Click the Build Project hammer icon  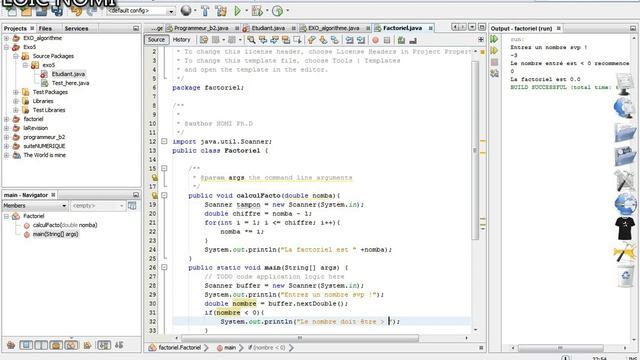point(205,11)
